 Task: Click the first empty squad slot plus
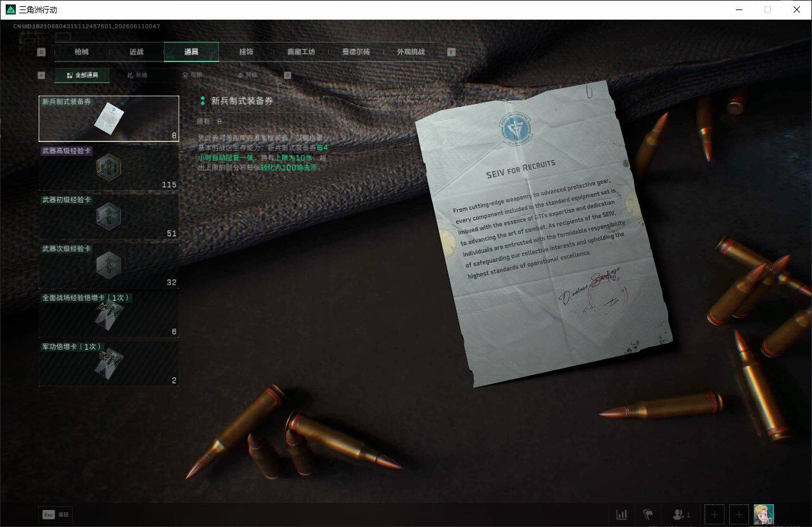(714, 514)
